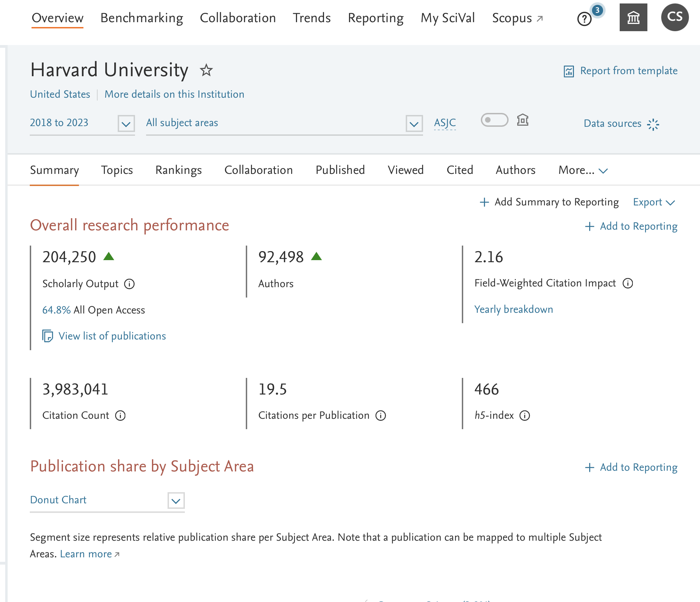
Task: Click the Scopus external link arrow
Action: [x=540, y=19]
